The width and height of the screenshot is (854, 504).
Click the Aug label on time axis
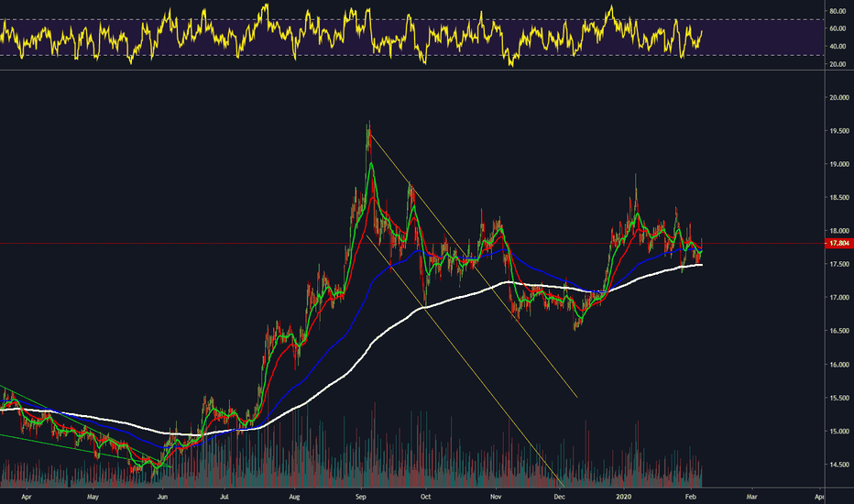pyautogui.click(x=294, y=497)
